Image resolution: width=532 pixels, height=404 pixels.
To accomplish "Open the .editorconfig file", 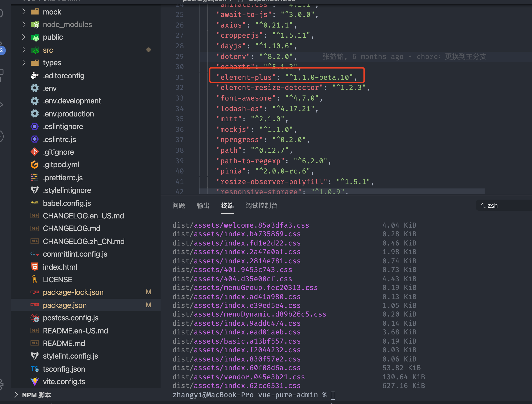I will point(64,75).
